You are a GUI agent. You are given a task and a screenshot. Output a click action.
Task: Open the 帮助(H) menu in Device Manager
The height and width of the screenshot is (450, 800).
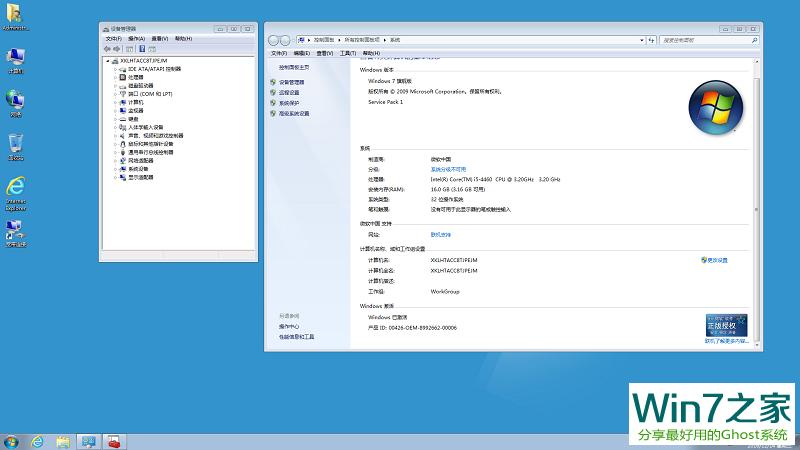[x=183, y=39]
